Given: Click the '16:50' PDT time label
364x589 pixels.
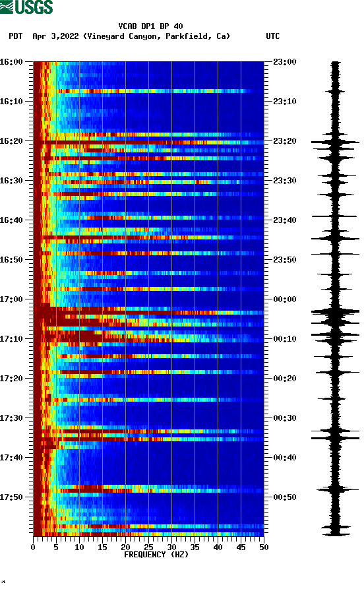Looking at the screenshot, I should [x=11, y=260].
